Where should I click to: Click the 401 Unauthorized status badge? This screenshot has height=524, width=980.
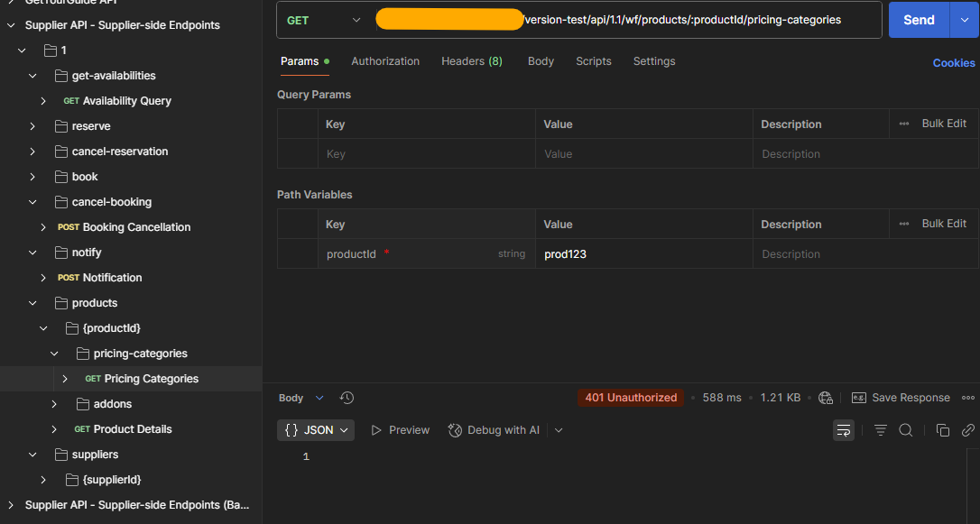pyautogui.click(x=631, y=398)
